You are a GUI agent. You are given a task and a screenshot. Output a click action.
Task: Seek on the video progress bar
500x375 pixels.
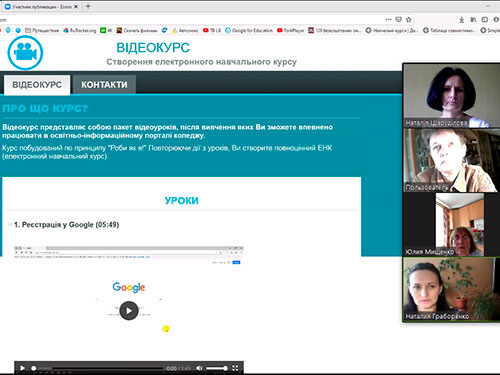pos(98,368)
